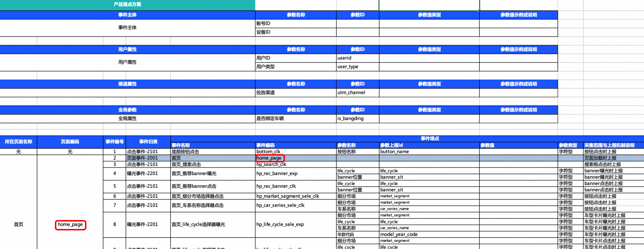Viewport: 644px width, 249px height.
Task: Click the hp_market_segment_sele_clk cell
Action: 296,196
